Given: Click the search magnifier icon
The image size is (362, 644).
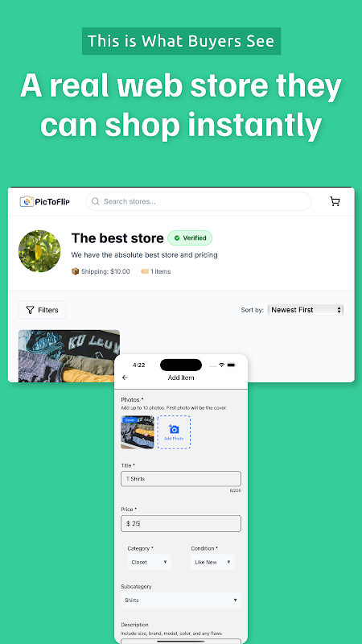Looking at the screenshot, I should click(x=95, y=201).
